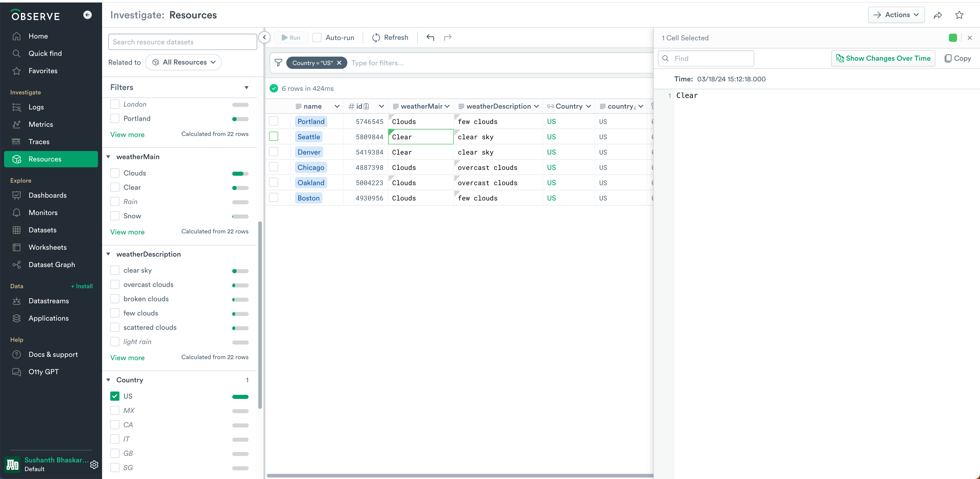Click the filter funnel icon
This screenshot has height=479, width=980.
(x=278, y=63)
